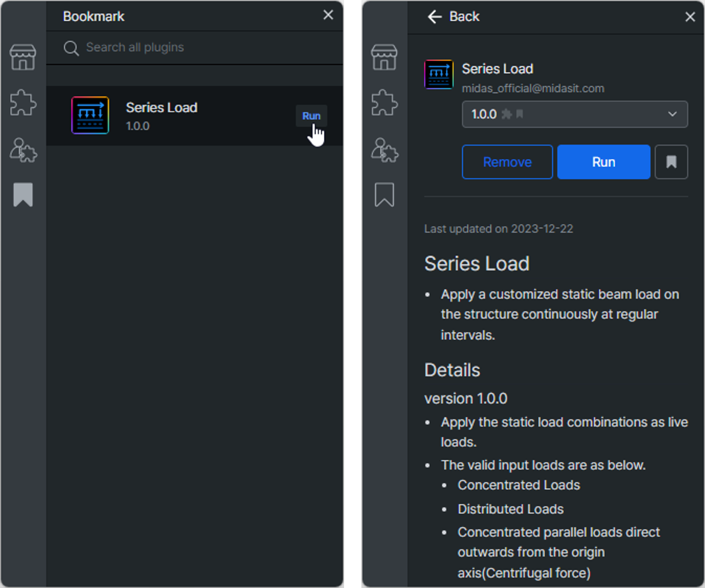Open marketplace store icon in right panel
Viewport: 705px width, 588px height.
(384, 57)
